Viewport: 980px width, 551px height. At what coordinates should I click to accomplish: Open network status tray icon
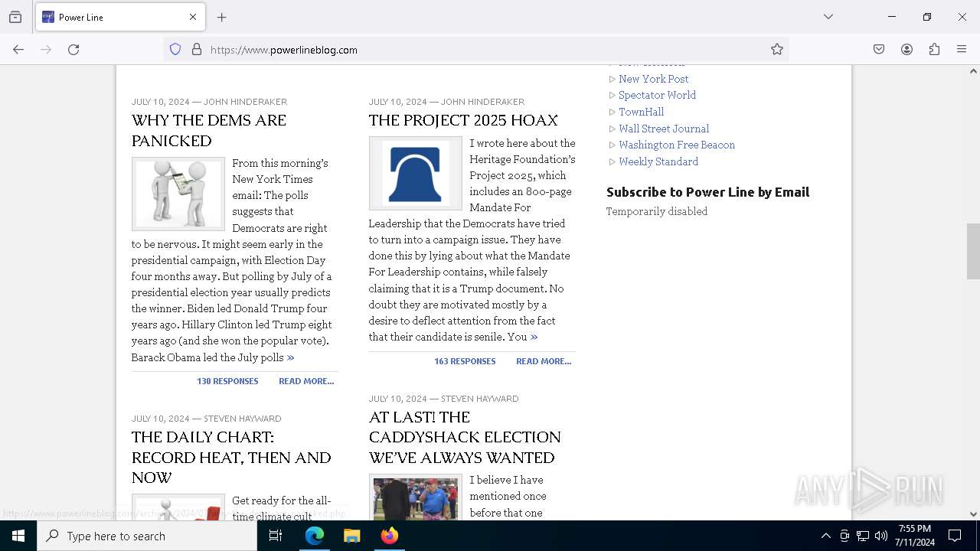tap(863, 536)
